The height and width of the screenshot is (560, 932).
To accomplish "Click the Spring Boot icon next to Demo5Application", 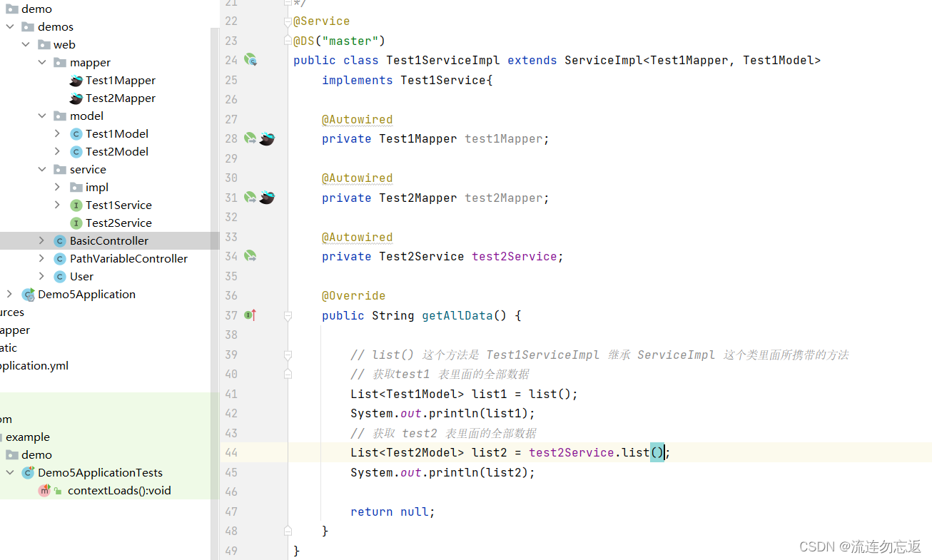I will pos(29,294).
